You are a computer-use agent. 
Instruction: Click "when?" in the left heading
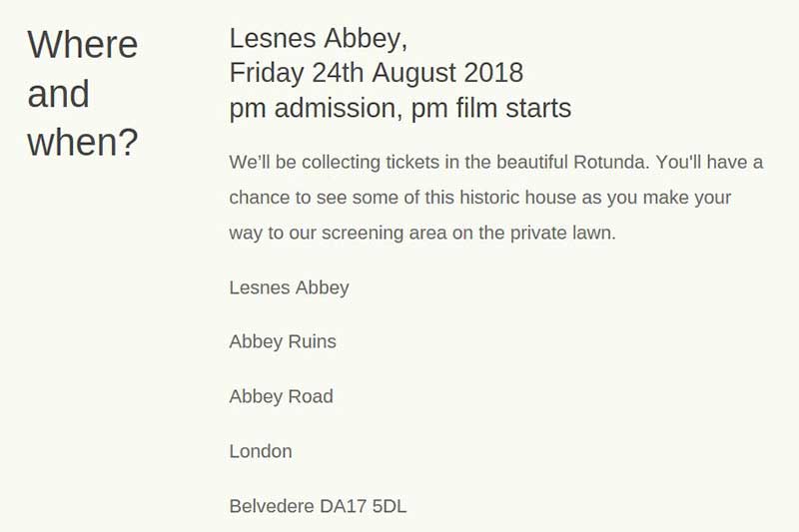tap(82, 143)
